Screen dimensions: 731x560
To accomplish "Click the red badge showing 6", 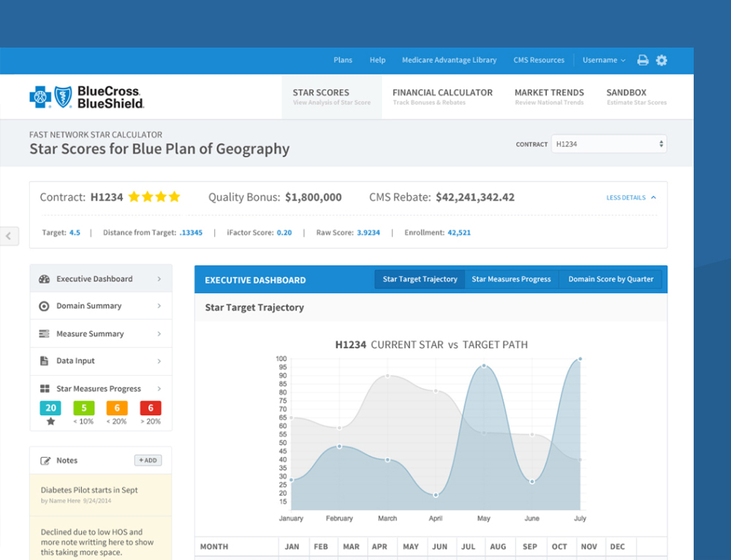I will point(151,408).
